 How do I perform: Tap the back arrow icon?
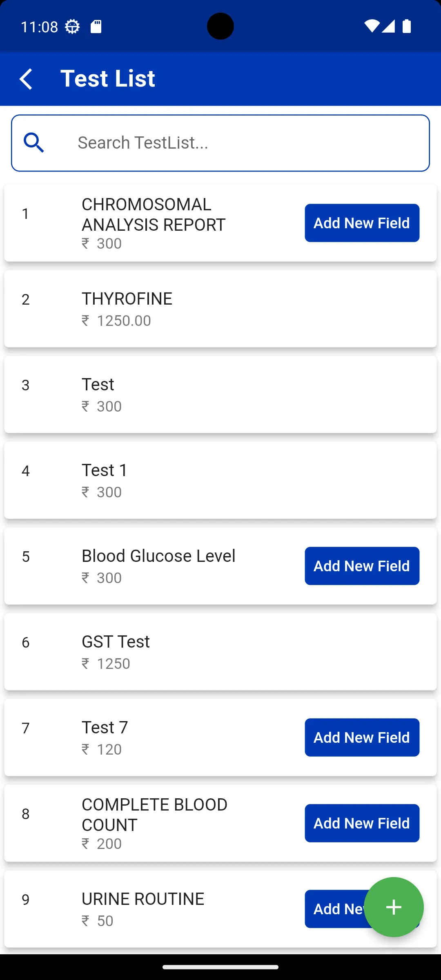click(x=26, y=79)
